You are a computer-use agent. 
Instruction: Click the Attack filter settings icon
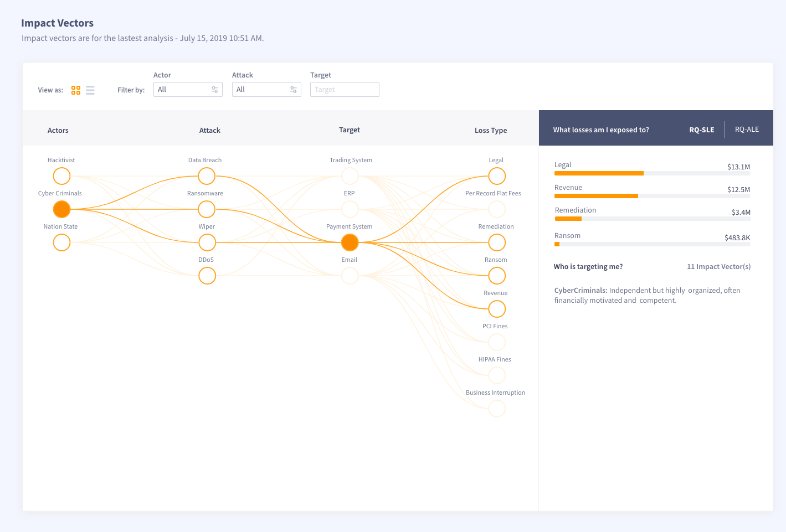point(294,90)
